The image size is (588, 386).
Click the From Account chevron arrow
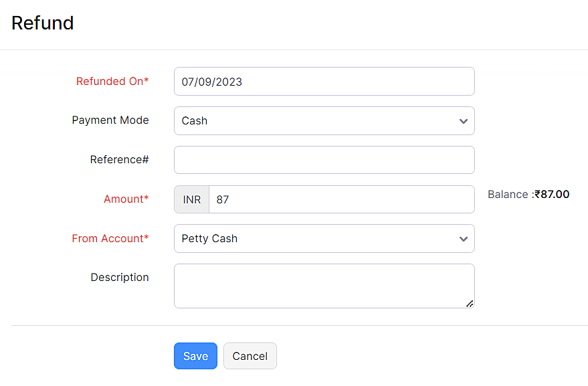(463, 239)
